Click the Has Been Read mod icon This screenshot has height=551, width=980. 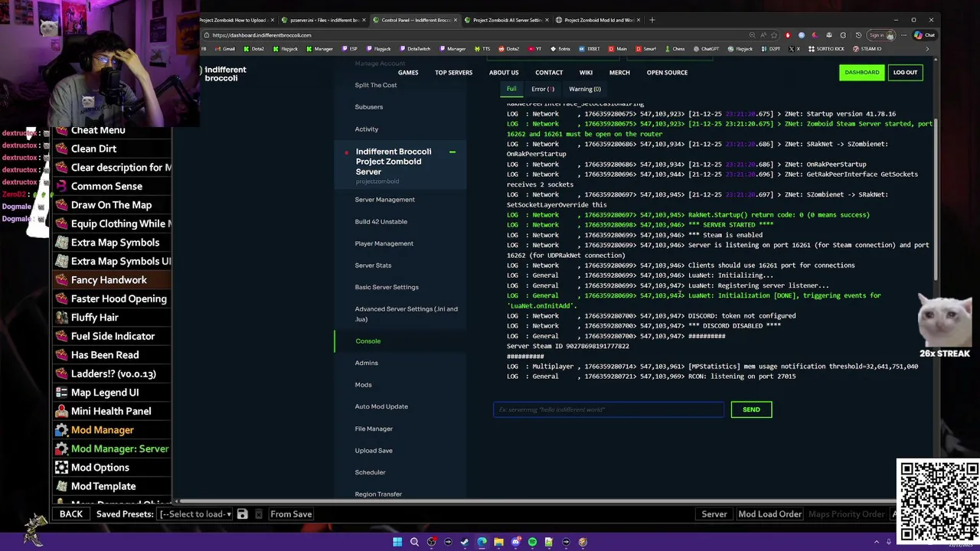pos(61,355)
